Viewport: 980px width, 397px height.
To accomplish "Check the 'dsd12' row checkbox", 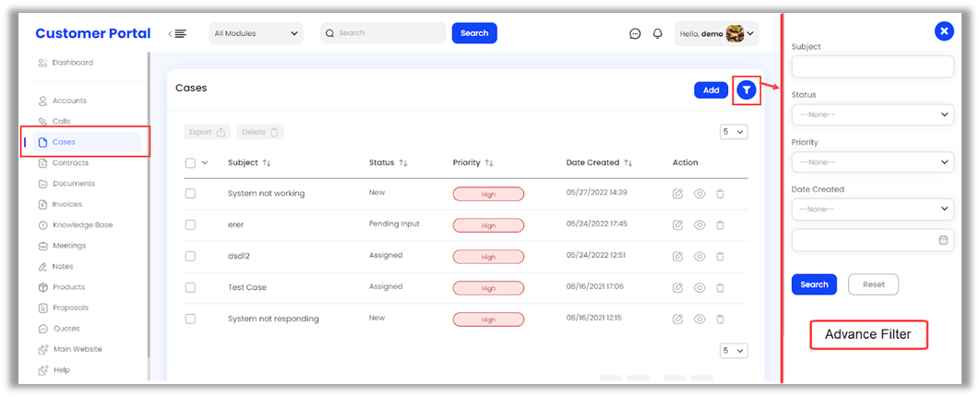I will click(x=190, y=256).
